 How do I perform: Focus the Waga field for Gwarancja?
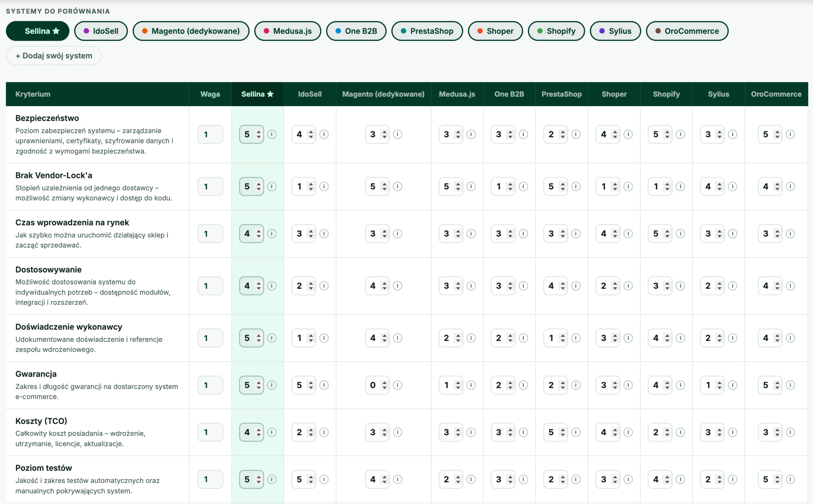coord(210,385)
